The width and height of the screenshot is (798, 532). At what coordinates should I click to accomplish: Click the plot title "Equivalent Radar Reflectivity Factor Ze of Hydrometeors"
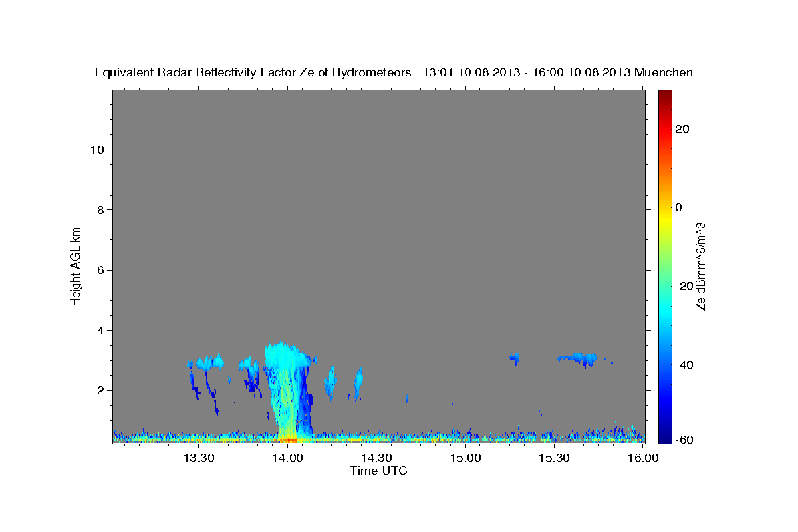click(253, 72)
